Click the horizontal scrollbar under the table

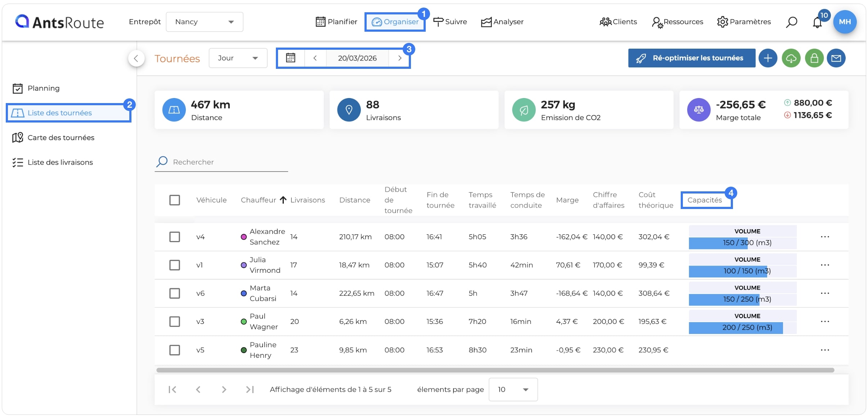click(495, 370)
